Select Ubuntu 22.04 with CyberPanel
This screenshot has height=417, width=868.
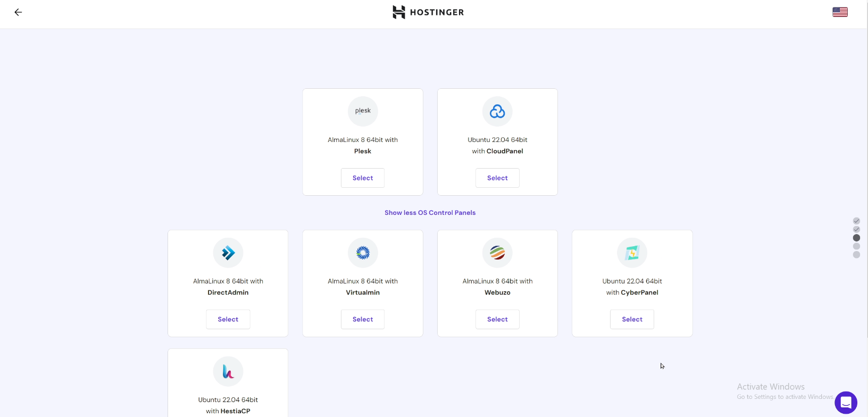click(632, 320)
